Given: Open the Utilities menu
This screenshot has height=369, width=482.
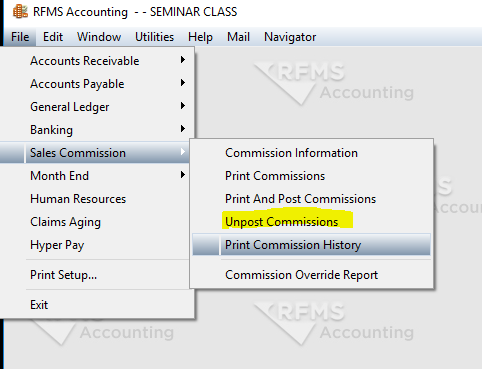Looking at the screenshot, I should coord(154,37).
